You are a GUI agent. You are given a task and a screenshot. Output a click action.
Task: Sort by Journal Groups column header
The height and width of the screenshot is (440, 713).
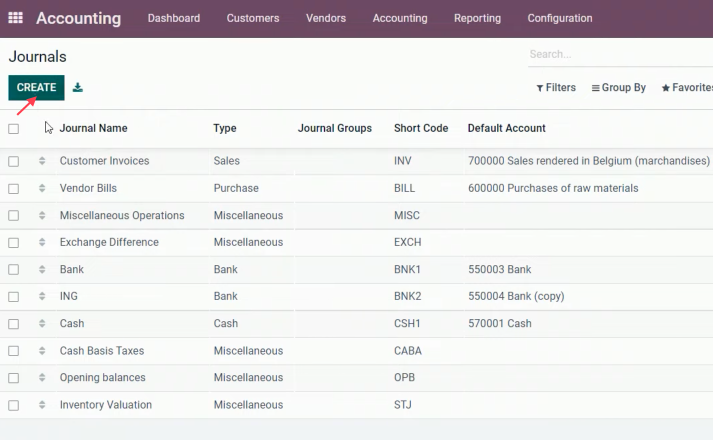click(335, 128)
